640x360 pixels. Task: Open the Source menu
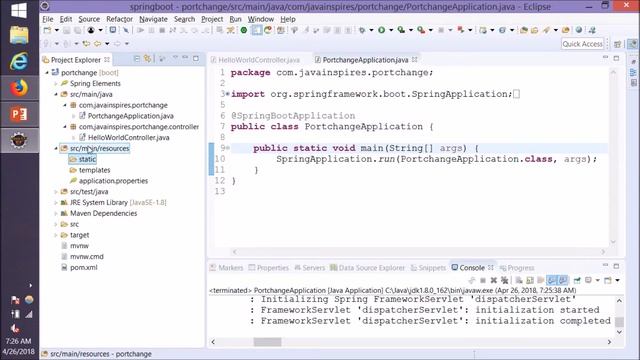[x=89, y=19]
